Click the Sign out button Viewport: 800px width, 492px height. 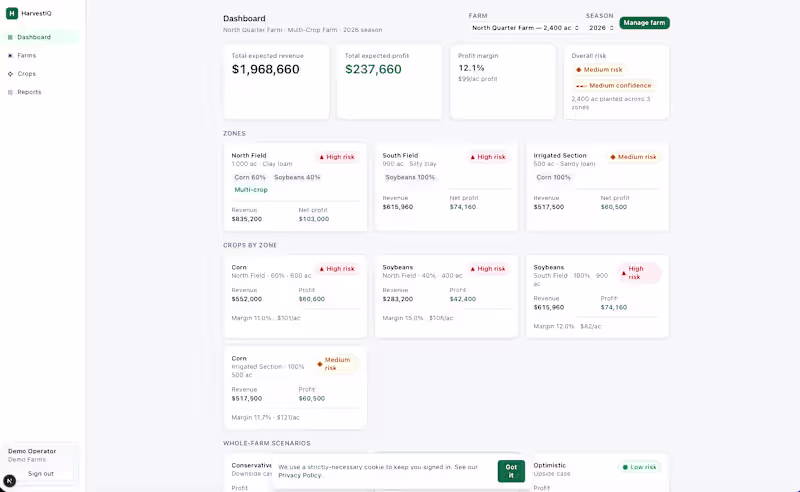[41, 474]
